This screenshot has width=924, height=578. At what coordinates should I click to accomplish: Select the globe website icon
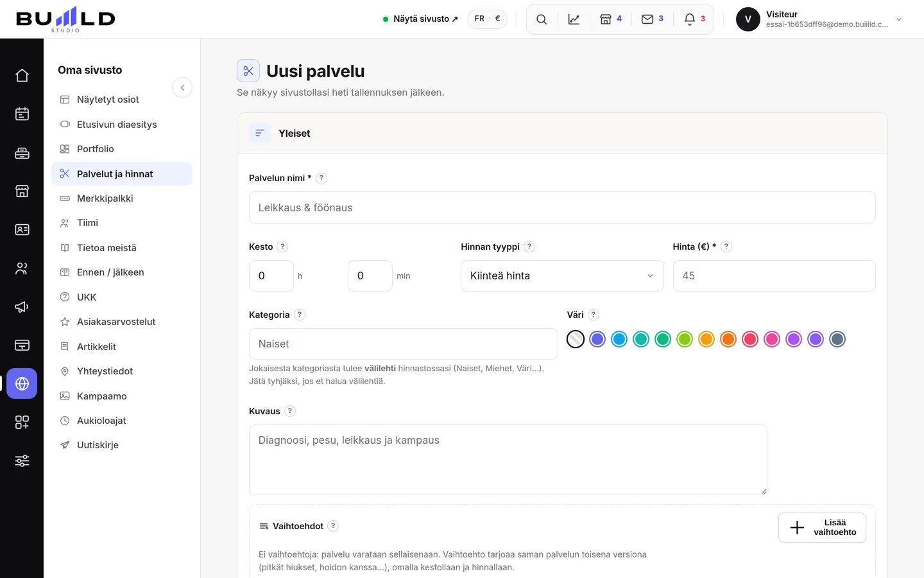click(22, 384)
